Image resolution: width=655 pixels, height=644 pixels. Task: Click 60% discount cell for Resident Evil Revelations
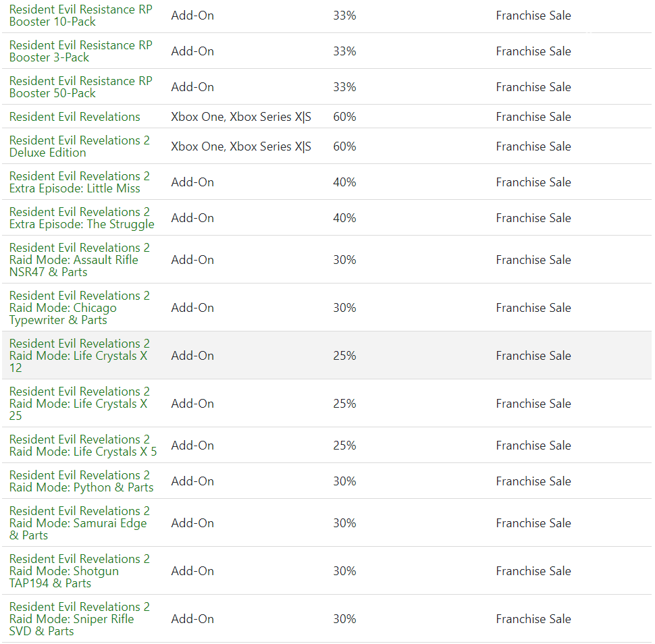click(344, 117)
